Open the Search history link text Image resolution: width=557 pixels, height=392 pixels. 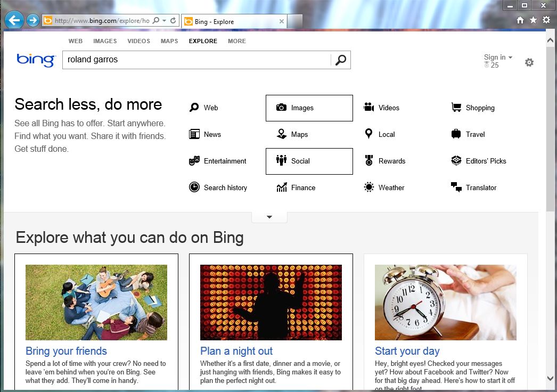click(x=226, y=187)
